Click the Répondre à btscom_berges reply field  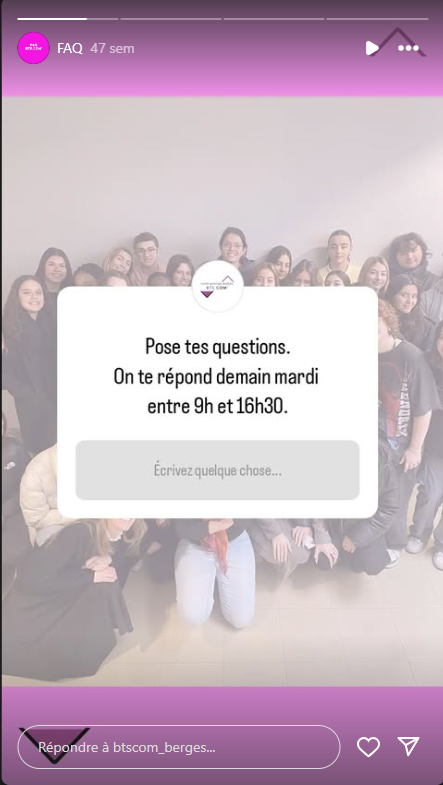[179, 747]
